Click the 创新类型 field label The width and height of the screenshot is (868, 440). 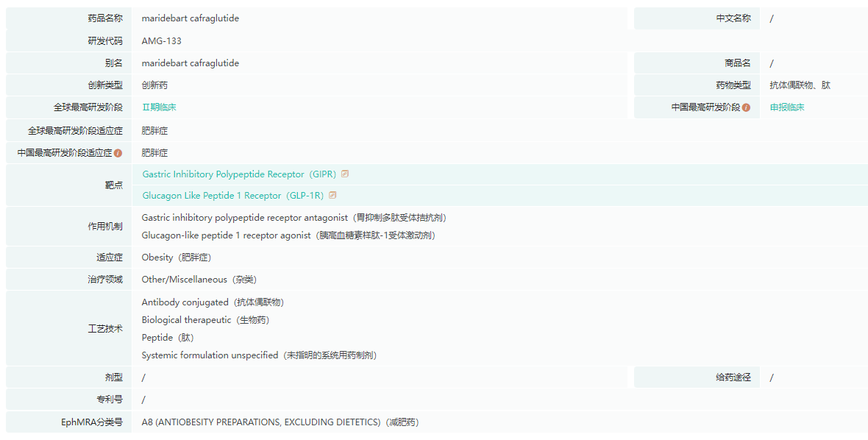point(105,85)
